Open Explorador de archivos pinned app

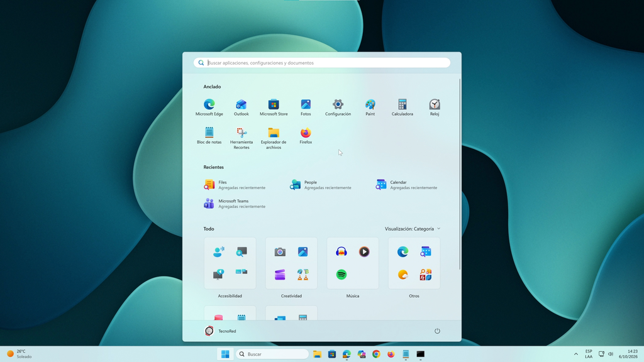tap(274, 138)
